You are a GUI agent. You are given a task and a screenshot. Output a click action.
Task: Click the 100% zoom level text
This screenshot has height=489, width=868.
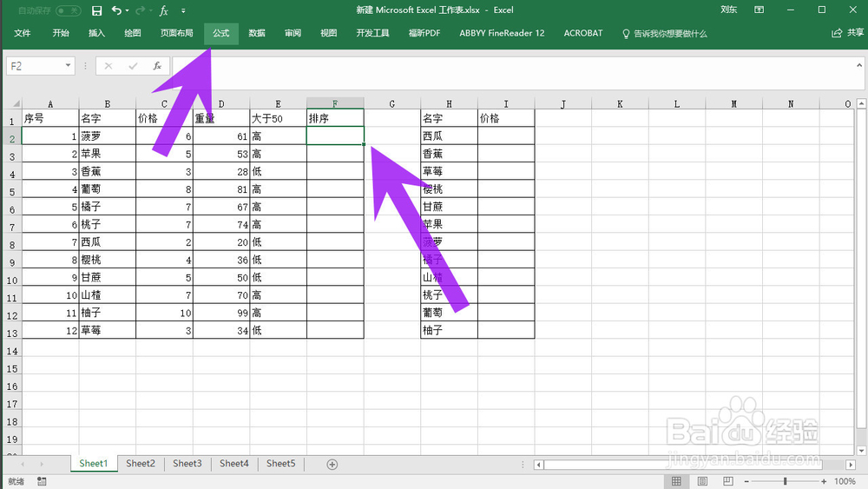pyautogui.click(x=845, y=482)
